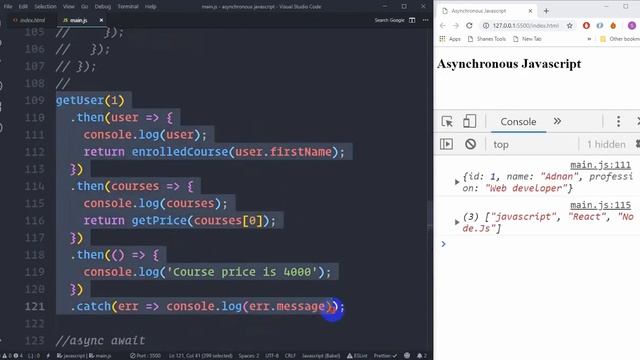This screenshot has width=640, height=360.
Task: Open the Terminal menu
Action: [128, 7]
